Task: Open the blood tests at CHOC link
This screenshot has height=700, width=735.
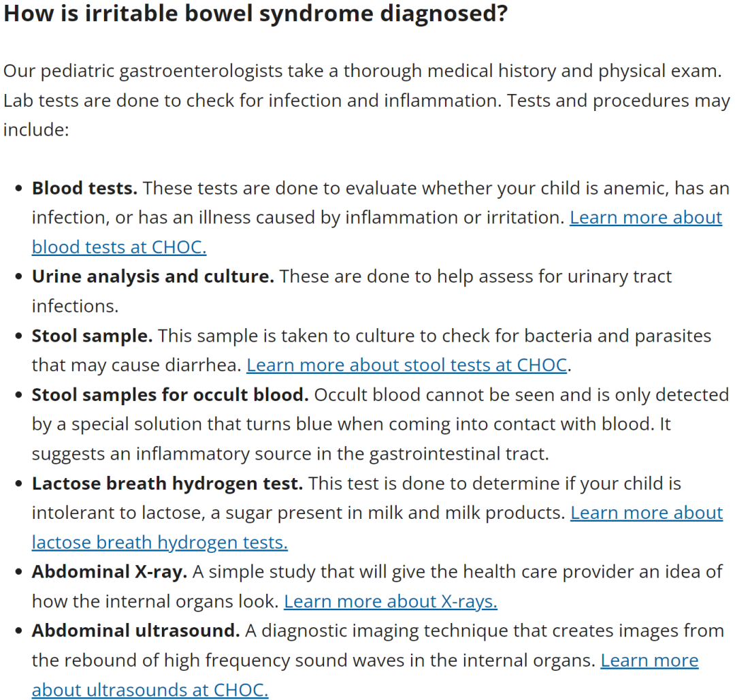Action: click(x=118, y=246)
